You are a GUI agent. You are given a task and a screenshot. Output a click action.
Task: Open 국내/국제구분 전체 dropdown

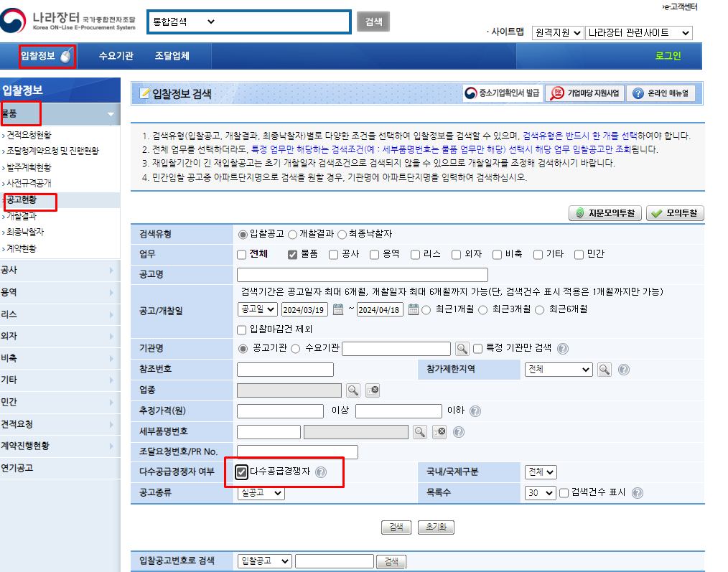point(541,472)
